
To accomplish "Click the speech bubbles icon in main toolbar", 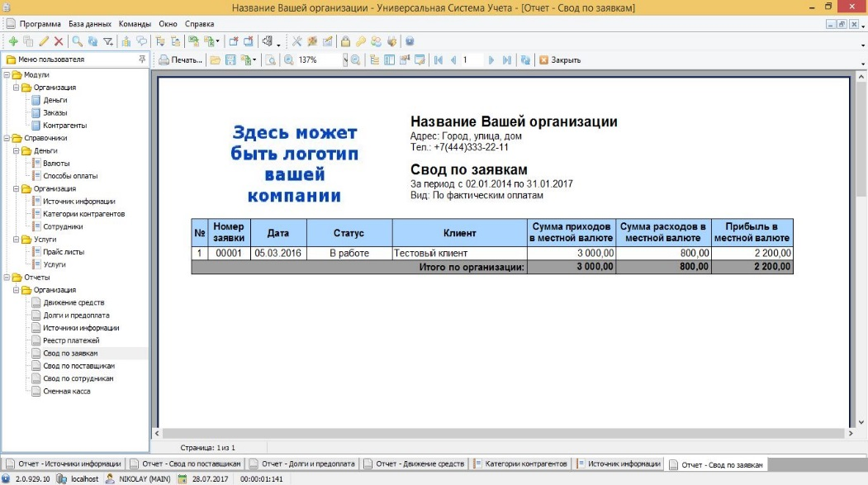I will (142, 41).
